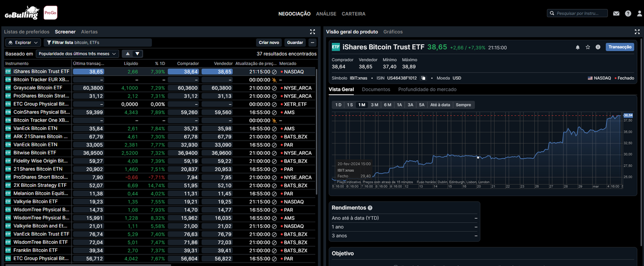
Task: Select the 5A chart range
Action: click(422, 105)
